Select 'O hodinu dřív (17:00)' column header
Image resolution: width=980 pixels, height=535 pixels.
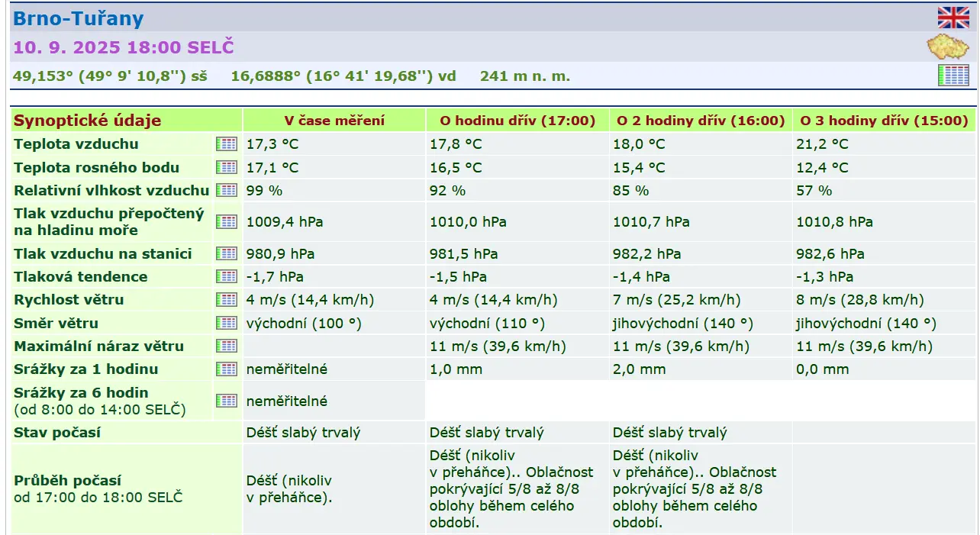click(517, 121)
